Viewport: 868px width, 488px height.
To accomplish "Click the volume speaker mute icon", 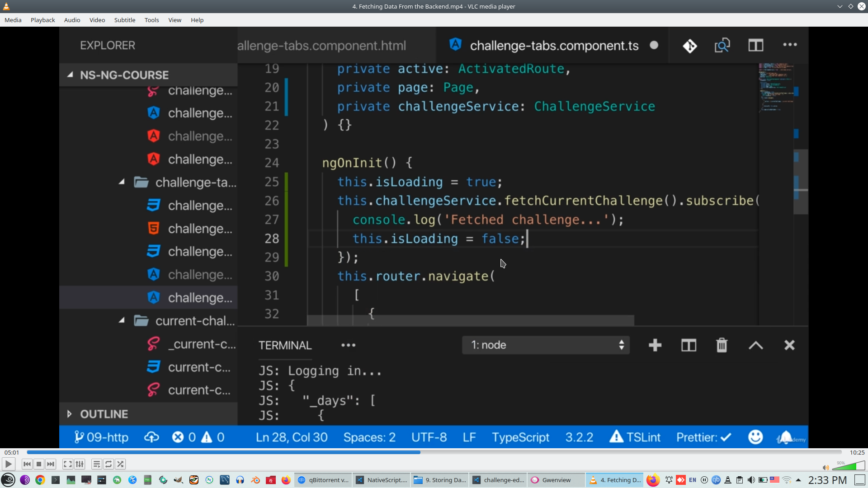I will 826,468.
